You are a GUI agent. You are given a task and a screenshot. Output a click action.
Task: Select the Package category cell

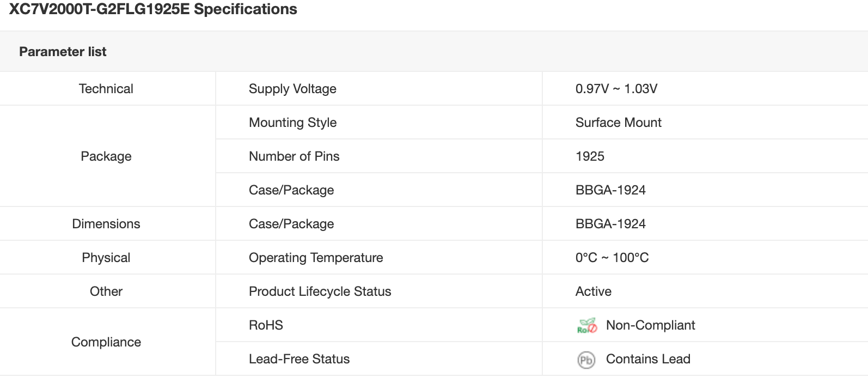(106, 156)
